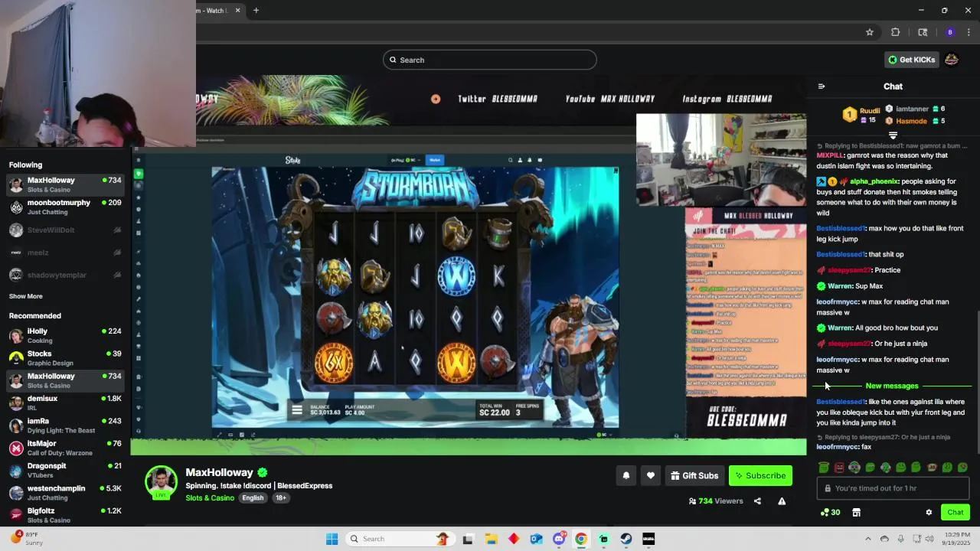This screenshot has width=980, height=551.
Task: Select the red angry face emote
Action: [839, 467]
